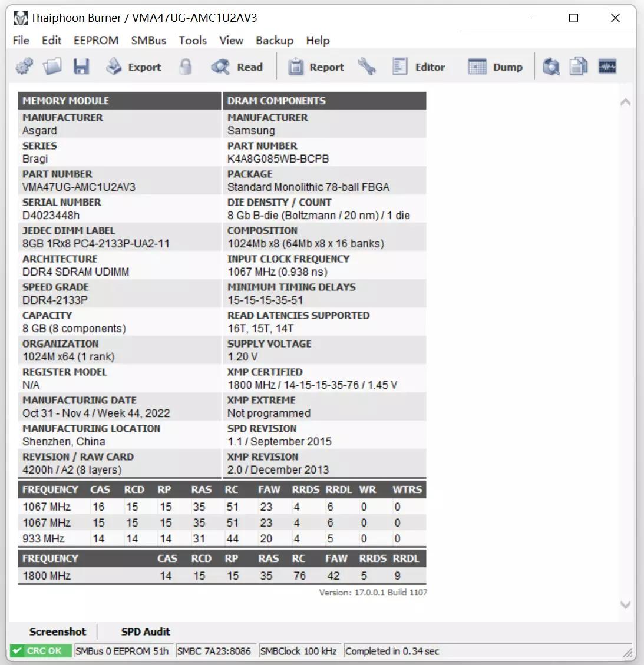
Task: Click 'XMP EXTREME' value 'Not programmed'
Action: coord(269,413)
